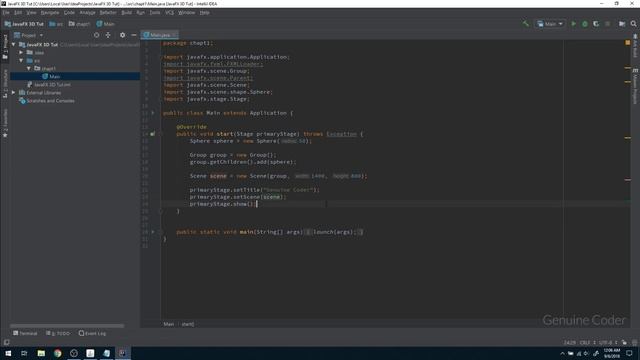Screen dimensions: 640x360
Task: Open the Analyze menu
Action: [87, 13]
